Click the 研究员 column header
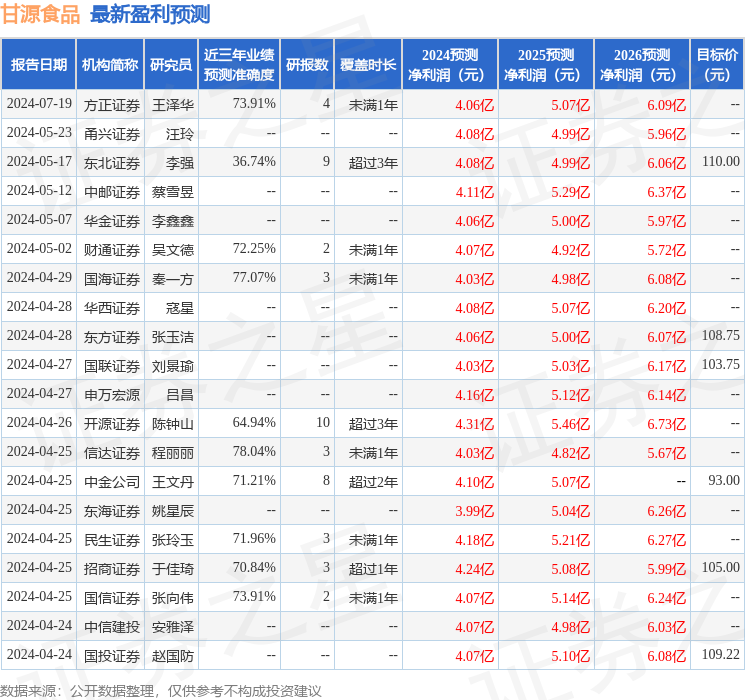 (x=171, y=65)
